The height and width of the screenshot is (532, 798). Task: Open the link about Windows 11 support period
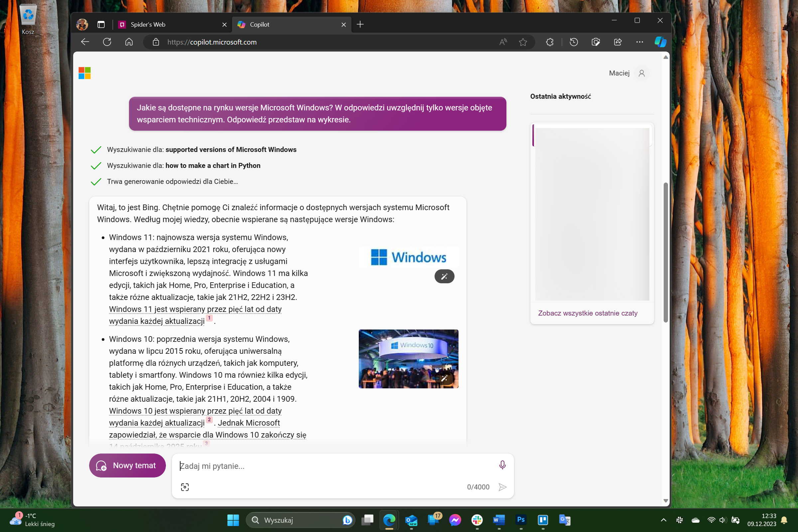tap(196, 315)
